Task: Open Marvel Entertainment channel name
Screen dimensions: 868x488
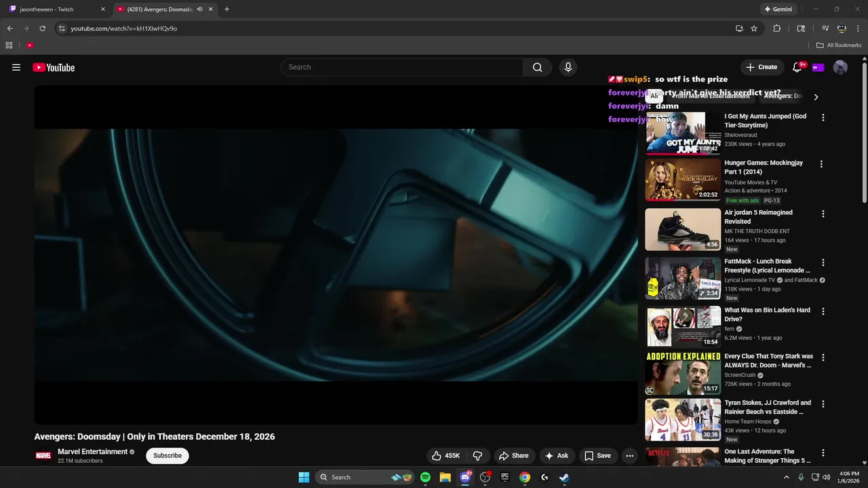Action: pyautogui.click(x=92, y=451)
